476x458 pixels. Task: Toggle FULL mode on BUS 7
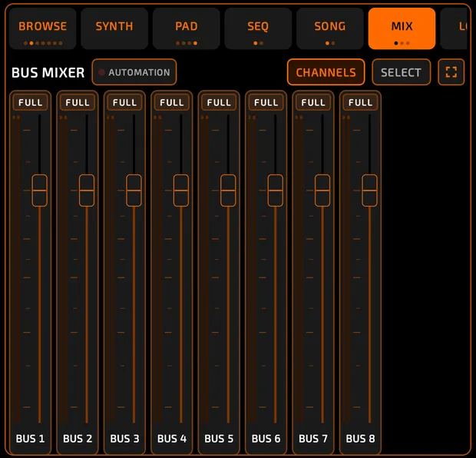pyautogui.click(x=313, y=102)
